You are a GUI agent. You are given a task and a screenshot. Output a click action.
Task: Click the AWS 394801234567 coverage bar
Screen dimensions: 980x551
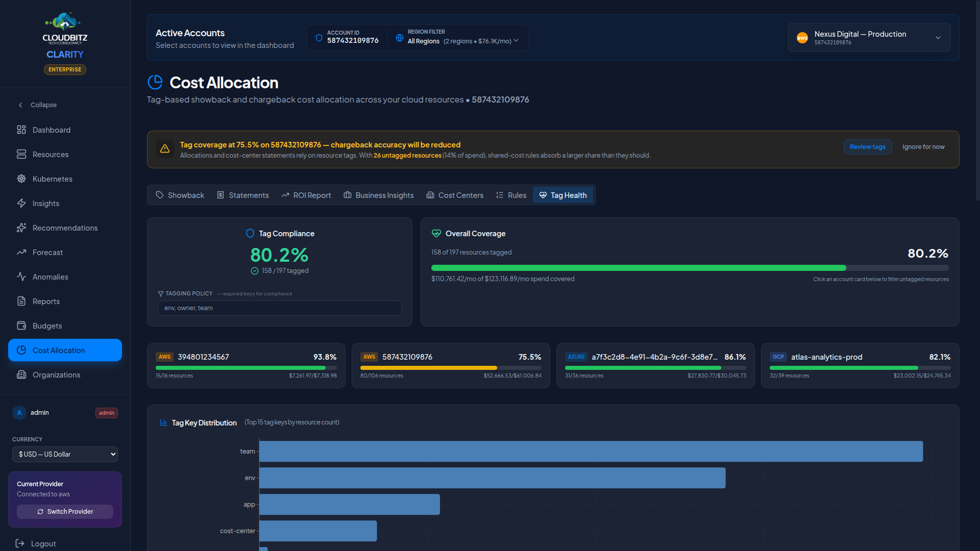tap(246, 368)
